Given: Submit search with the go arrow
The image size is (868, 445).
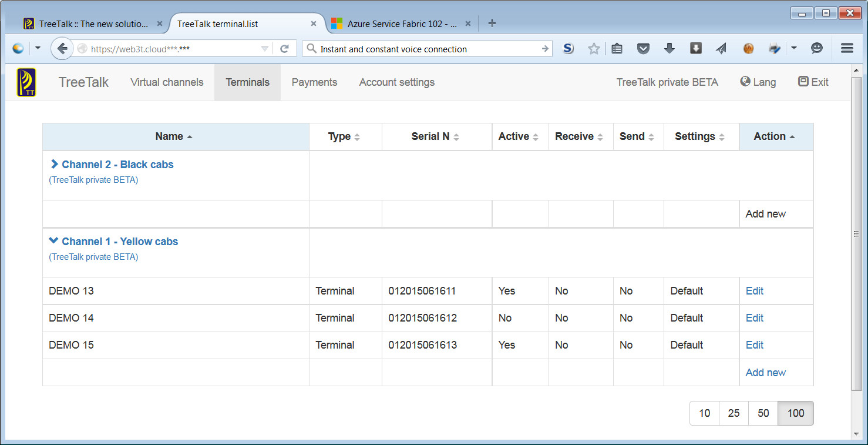Looking at the screenshot, I should coord(545,49).
